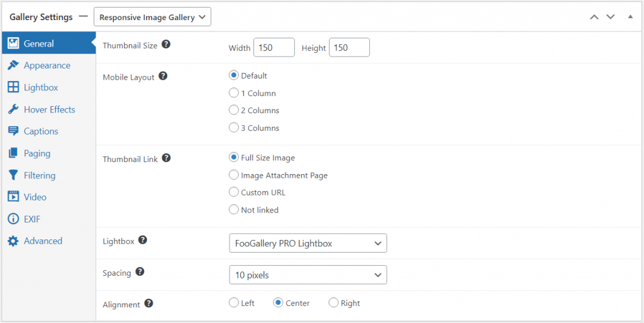Open help tooltip for Thumbnail Link

(x=166, y=158)
